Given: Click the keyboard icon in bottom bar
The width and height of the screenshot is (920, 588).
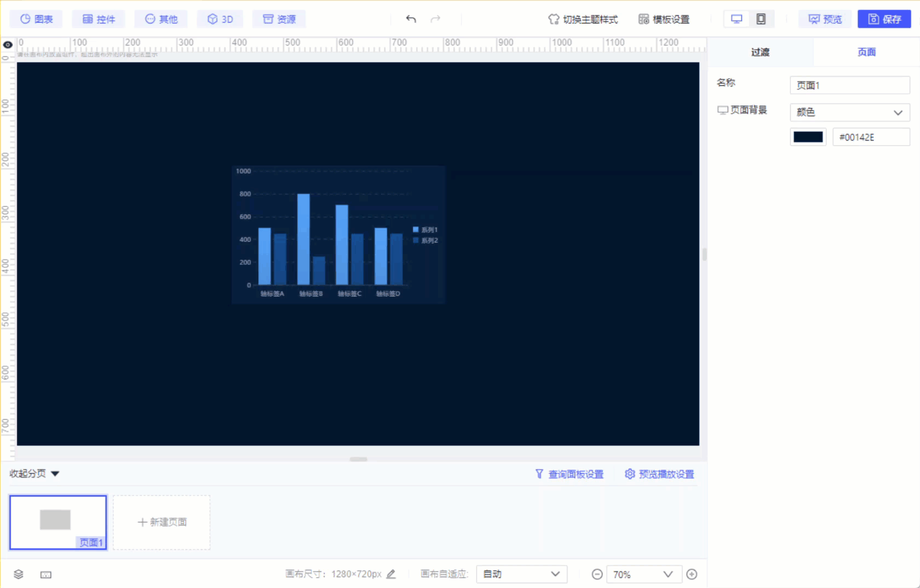Looking at the screenshot, I should tap(46, 574).
